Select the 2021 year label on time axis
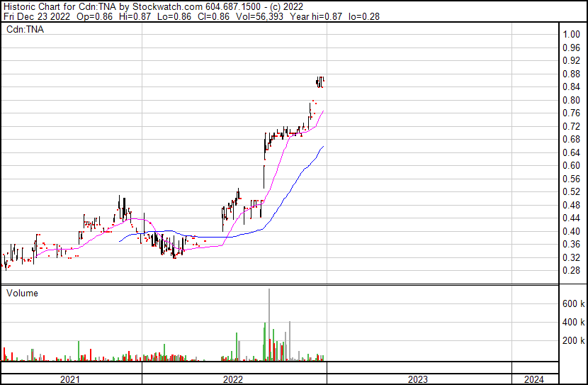The image size is (588, 385). [x=69, y=379]
